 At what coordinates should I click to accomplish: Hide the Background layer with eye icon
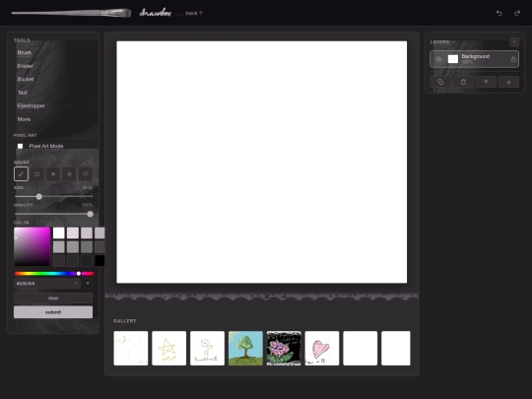click(x=438, y=59)
